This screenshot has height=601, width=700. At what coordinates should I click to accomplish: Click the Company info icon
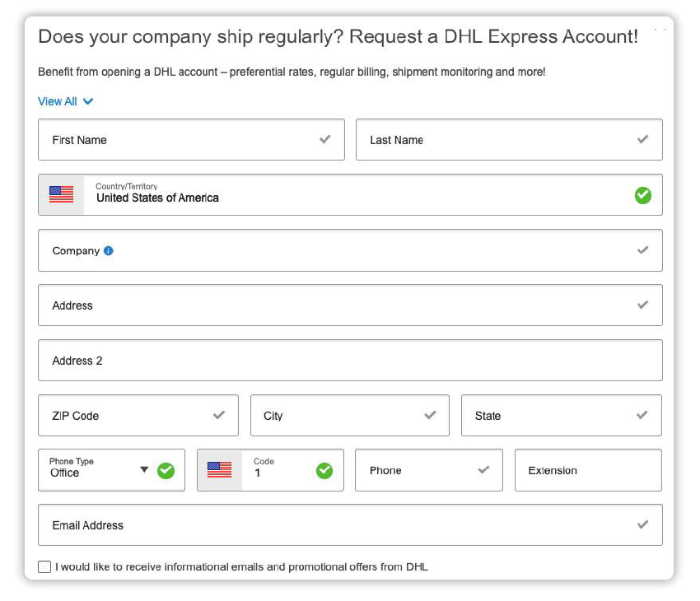109,251
